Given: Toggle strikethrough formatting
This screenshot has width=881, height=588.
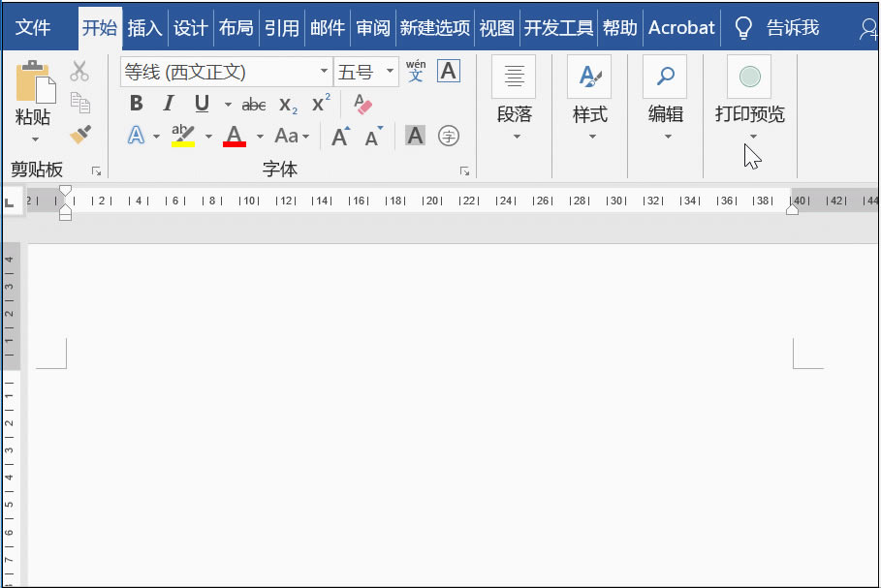Looking at the screenshot, I should pyautogui.click(x=254, y=105).
